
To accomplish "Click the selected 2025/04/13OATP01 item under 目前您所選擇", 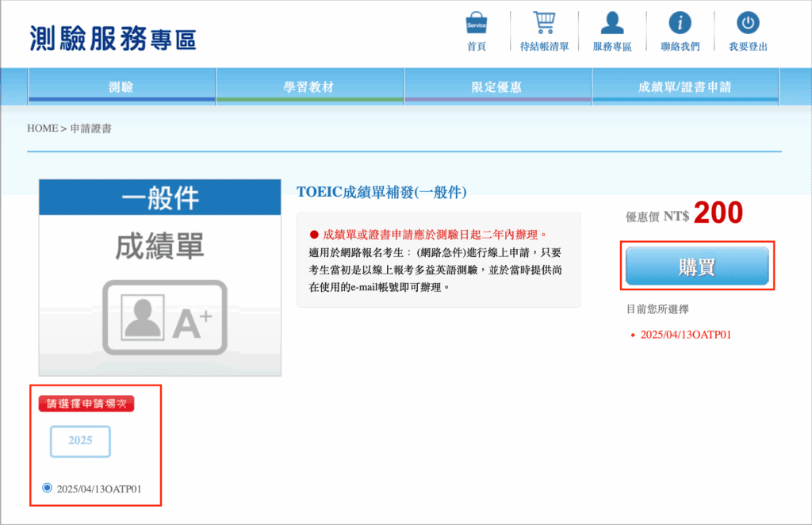I will pyautogui.click(x=685, y=335).
